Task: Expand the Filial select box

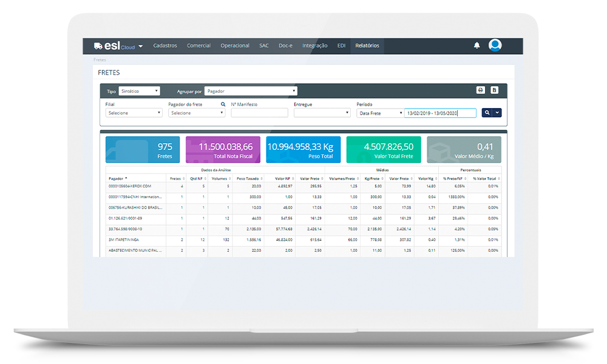Action: pyautogui.click(x=134, y=113)
